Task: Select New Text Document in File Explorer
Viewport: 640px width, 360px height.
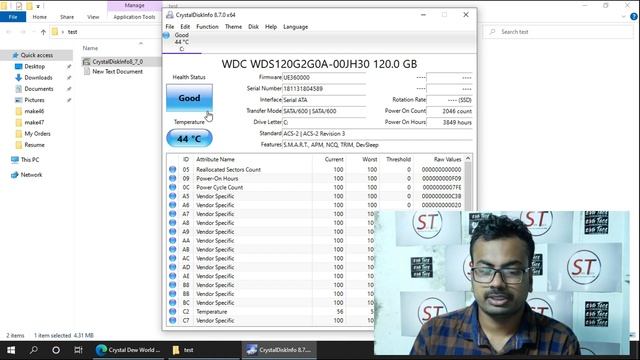Action: [117, 71]
